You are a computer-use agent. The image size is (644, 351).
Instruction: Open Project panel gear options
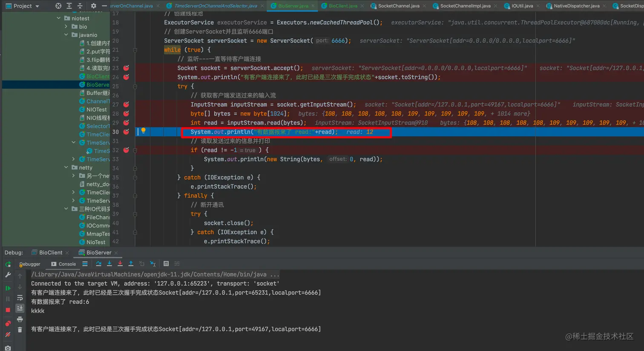point(93,6)
